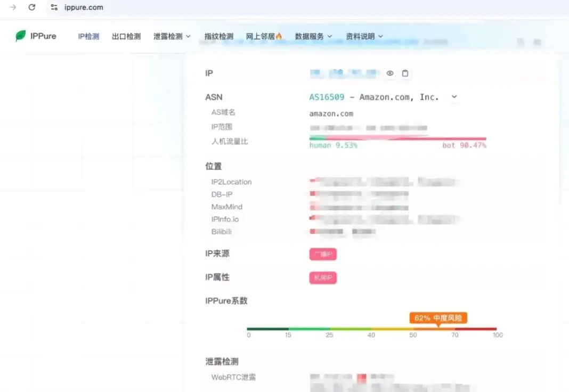Click the pink IP属性 badge
The image size is (569, 392).
point(323,278)
